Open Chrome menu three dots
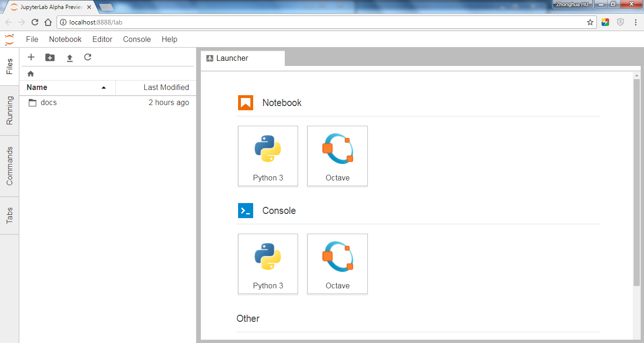 pyautogui.click(x=636, y=22)
